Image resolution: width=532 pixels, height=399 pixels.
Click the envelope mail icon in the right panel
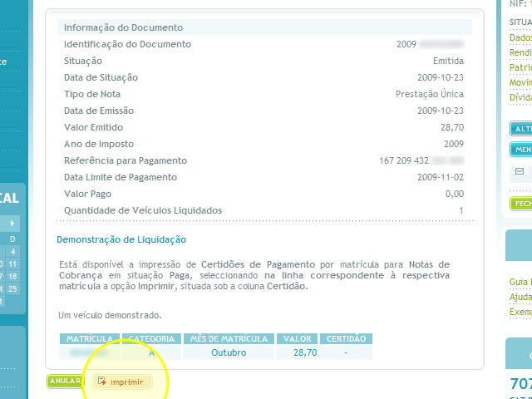pos(520,171)
